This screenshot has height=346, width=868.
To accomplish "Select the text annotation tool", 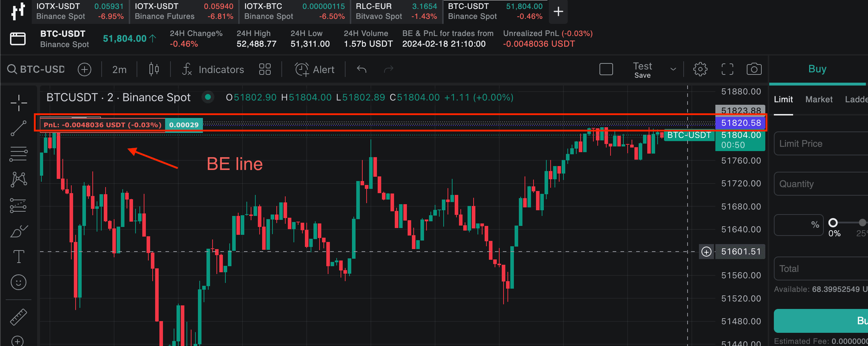I will tap(19, 257).
